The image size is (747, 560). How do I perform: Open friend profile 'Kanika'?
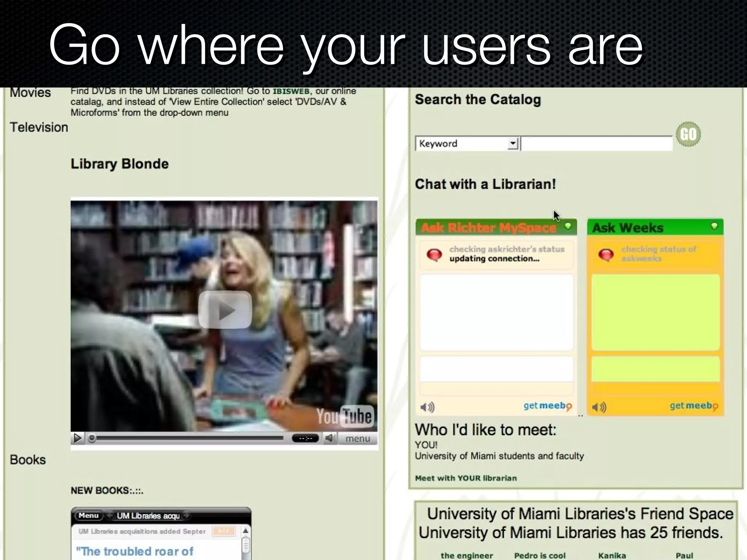tap(612, 555)
